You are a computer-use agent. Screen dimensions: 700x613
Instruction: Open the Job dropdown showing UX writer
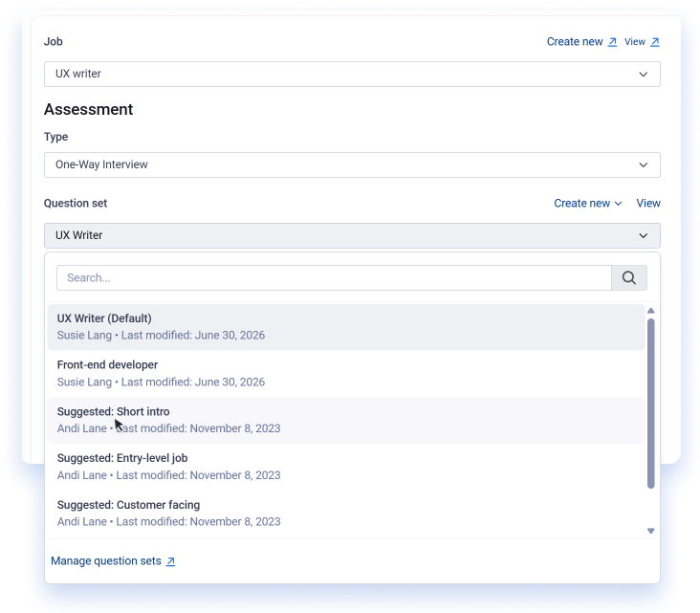coord(352,74)
